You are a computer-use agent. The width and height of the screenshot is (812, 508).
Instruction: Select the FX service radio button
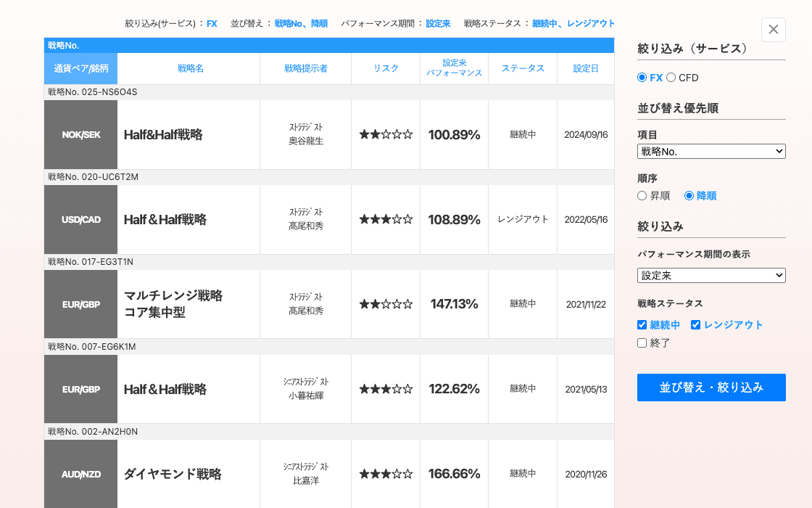tap(642, 78)
